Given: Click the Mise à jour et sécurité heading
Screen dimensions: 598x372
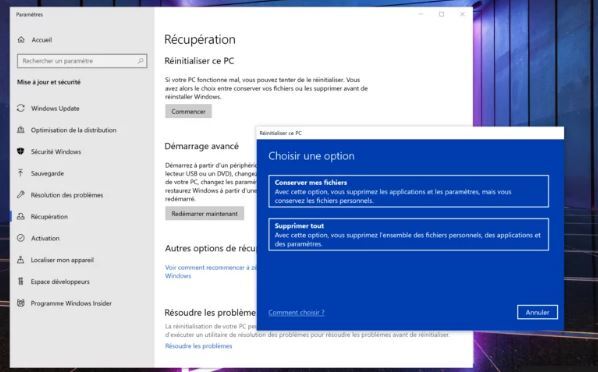Looking at the screenshot, I should pos(49,82).
